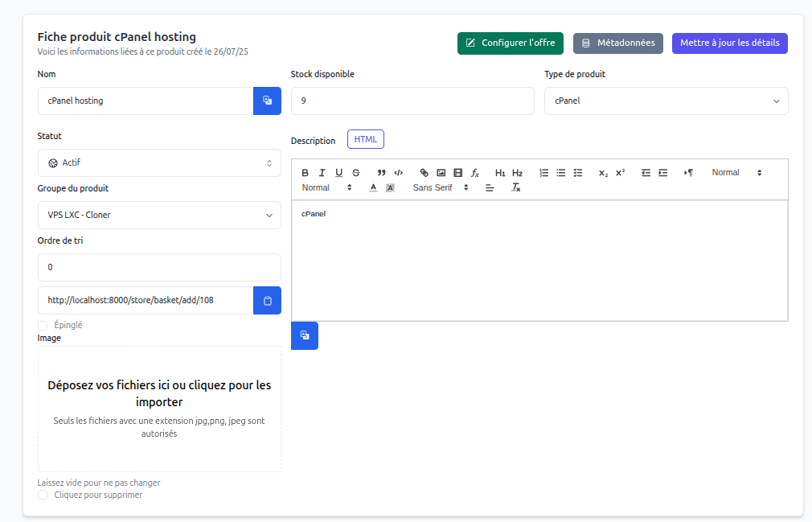Open the Type de produit dropdown
This screenshot has width=812, height=522.
(666, 101)
